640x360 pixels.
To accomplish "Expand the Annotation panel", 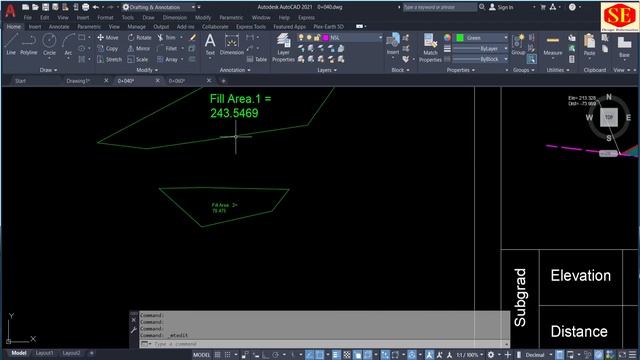I will tap(235, 70).
